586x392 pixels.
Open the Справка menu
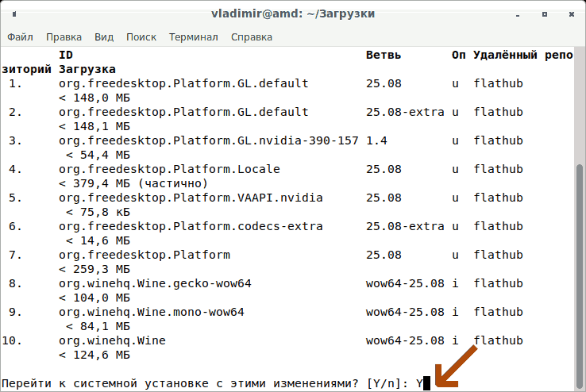[x=252, y=37]
